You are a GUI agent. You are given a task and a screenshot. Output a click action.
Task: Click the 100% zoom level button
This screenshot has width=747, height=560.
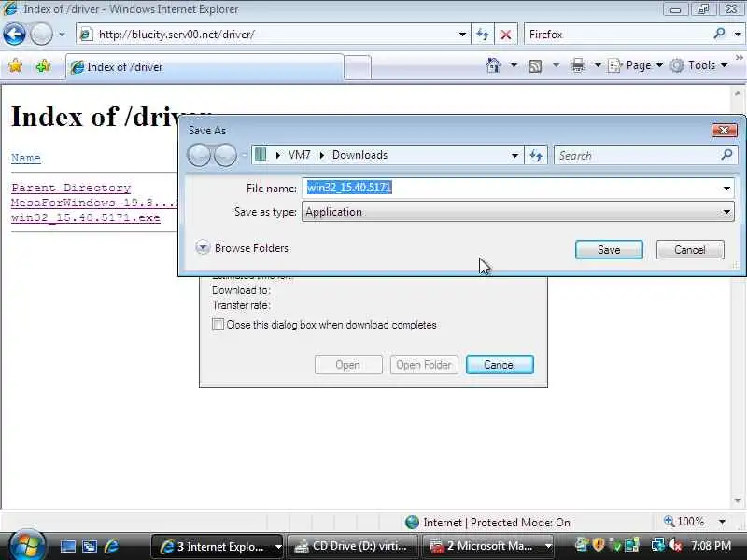coord(684,522)
